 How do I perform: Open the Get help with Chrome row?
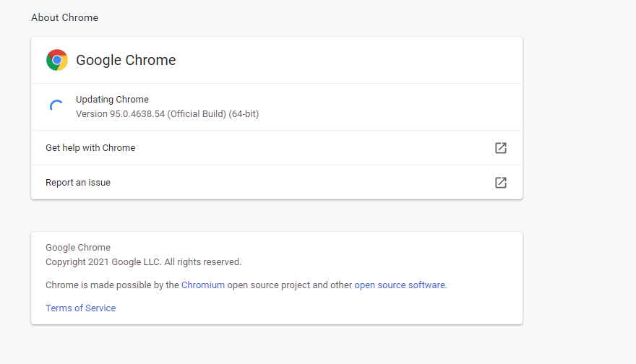click(x=90, y=148)
